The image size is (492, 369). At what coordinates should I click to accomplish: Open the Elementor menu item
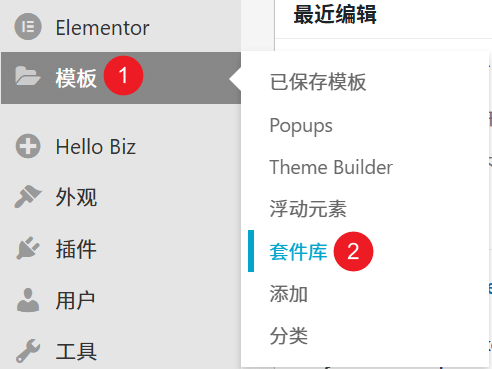tap(121, 26)
